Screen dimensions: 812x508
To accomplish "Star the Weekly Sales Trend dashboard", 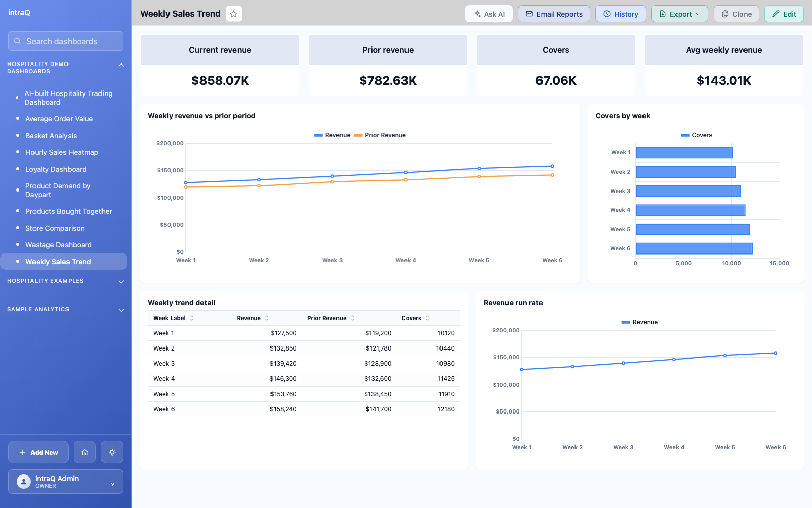I will (233, 14).
